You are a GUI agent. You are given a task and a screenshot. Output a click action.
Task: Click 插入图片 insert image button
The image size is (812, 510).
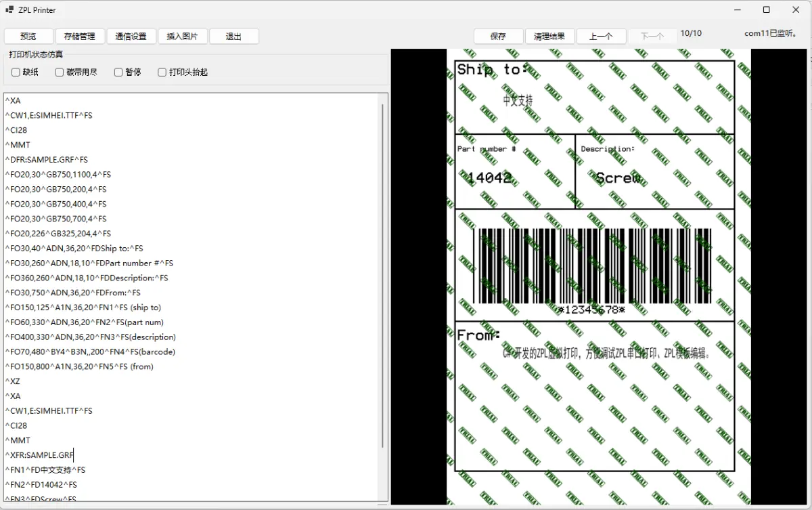tap(183, 37)
